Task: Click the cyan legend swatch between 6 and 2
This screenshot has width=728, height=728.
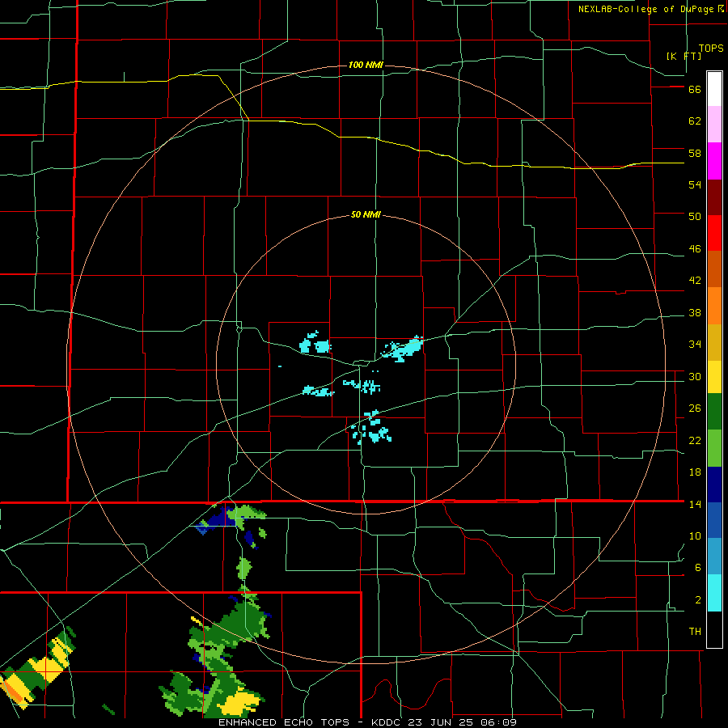Action: (714, 593)
